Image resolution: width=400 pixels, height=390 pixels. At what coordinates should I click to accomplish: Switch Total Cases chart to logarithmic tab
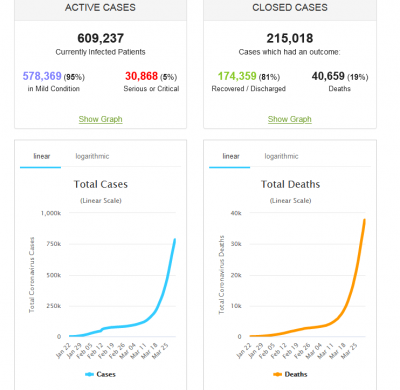pyautogui.click(x=92, y=156)
